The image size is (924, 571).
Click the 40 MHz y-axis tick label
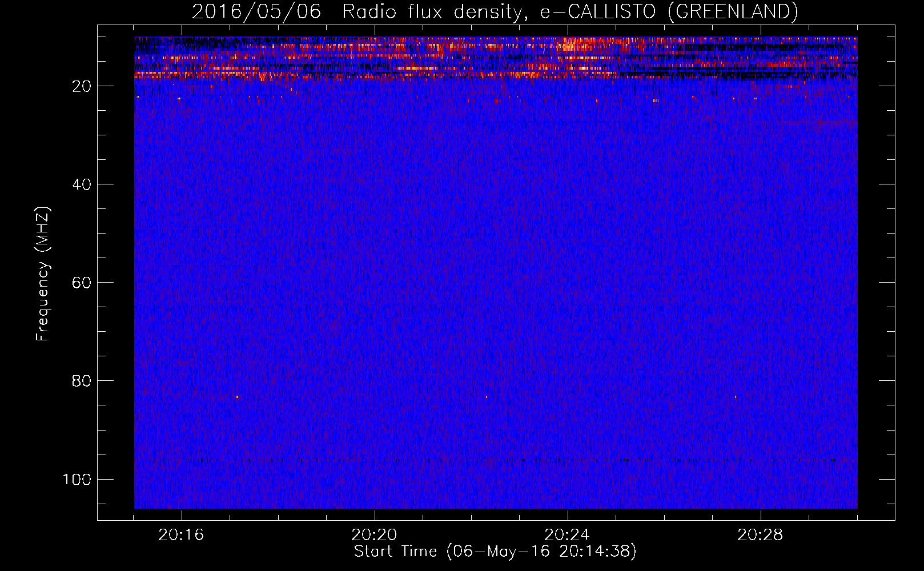[x=82, y=184]
